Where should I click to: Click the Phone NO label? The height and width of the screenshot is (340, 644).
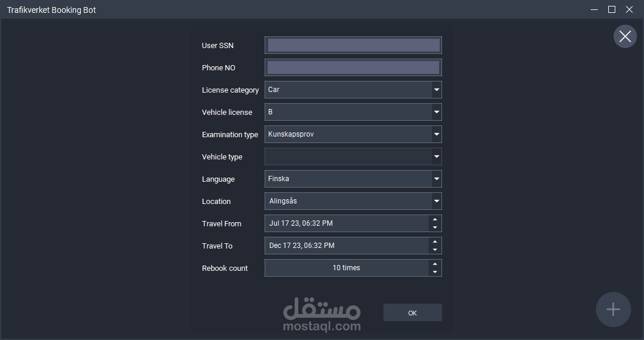point(218,68)
